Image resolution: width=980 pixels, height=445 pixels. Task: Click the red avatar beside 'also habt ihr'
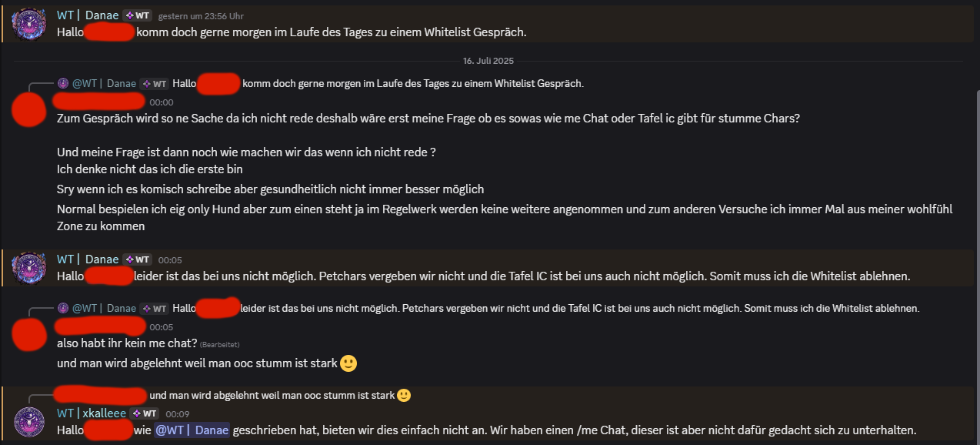click(x=29, y=333)
